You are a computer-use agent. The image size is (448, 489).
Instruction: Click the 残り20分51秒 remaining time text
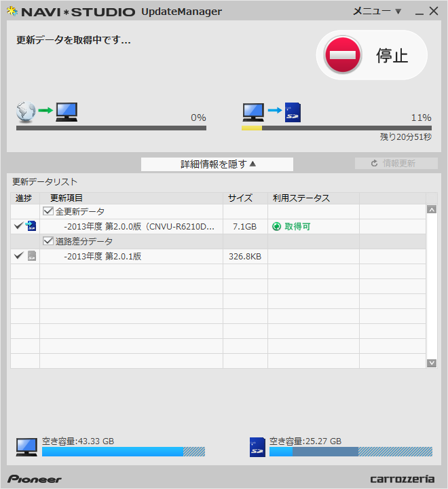pyautogui.click(x=406, y=137)
